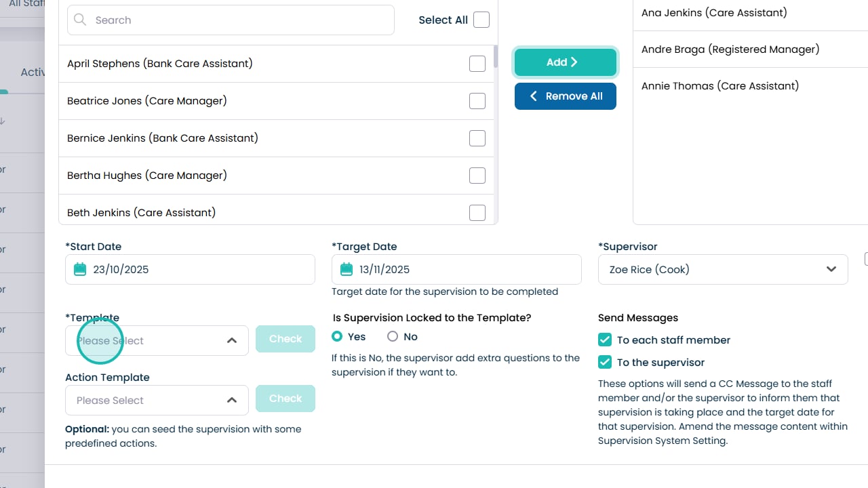Select Andre Braga in selected staff list

coord(730,49)
